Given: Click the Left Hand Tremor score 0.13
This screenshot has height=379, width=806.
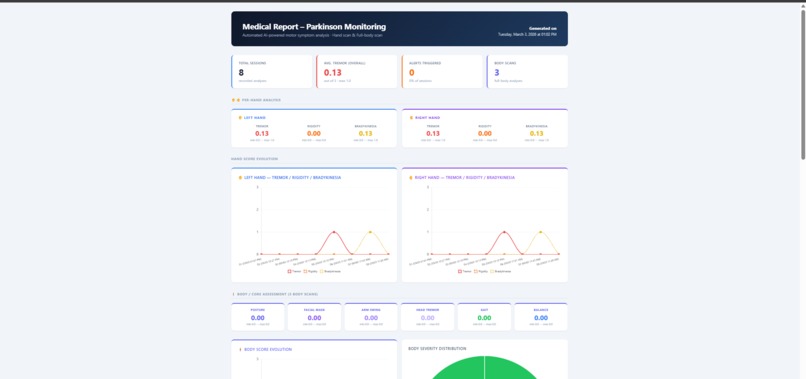Looking at the screenshot, I should tap(262, 134).
